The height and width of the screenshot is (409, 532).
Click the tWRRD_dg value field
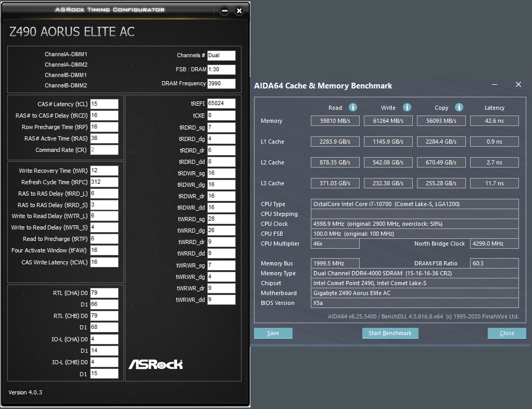point(221,231)
